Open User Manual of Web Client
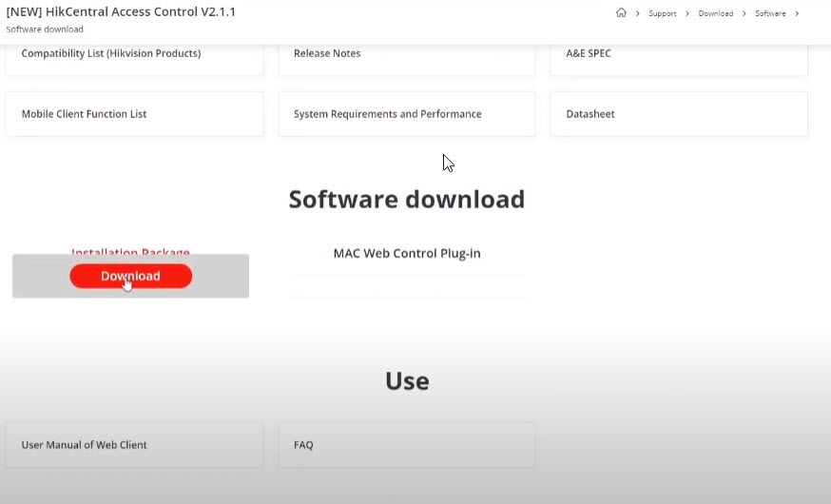This screenshot has width=831, height=504. tap(134, 445)
